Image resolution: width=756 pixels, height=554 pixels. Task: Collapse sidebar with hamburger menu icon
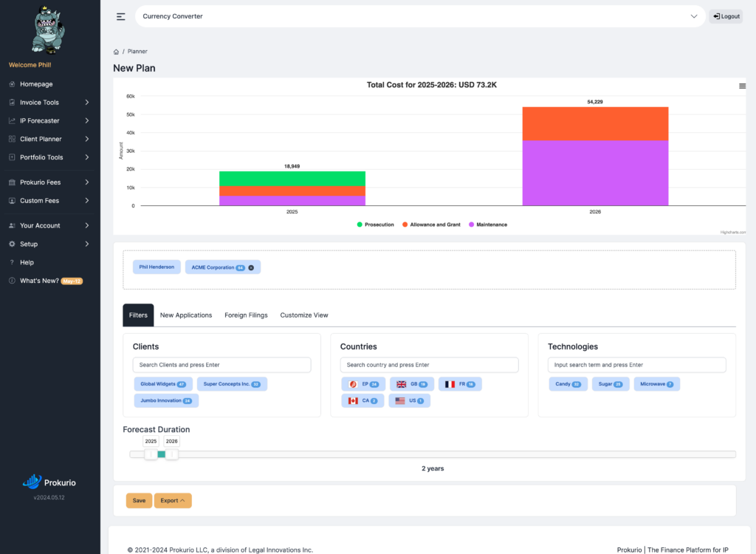(120, 17)
